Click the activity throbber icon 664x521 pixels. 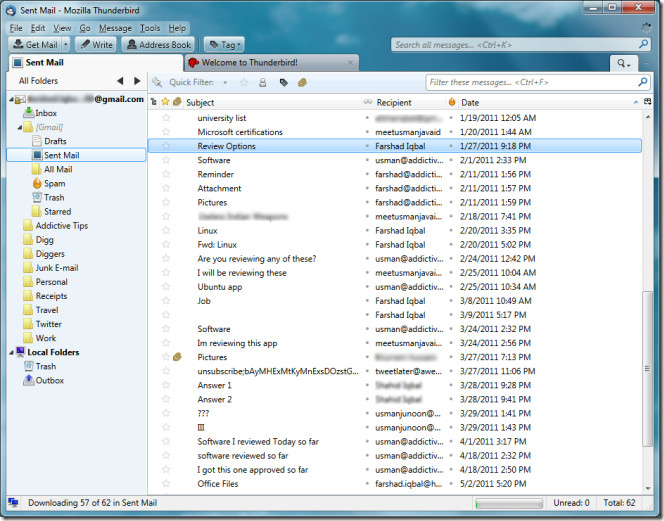(x=646, y=28)
